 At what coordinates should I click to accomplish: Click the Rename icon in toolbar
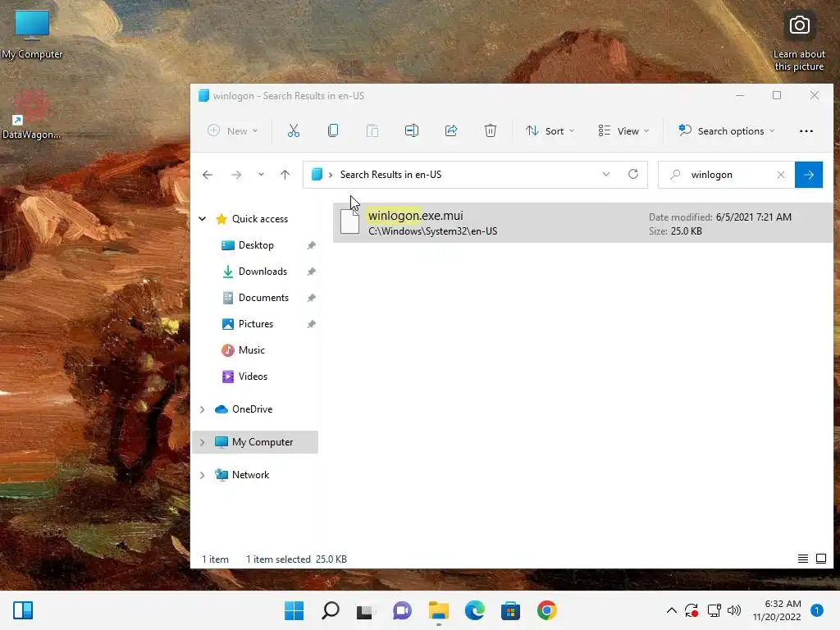[412, 130]
